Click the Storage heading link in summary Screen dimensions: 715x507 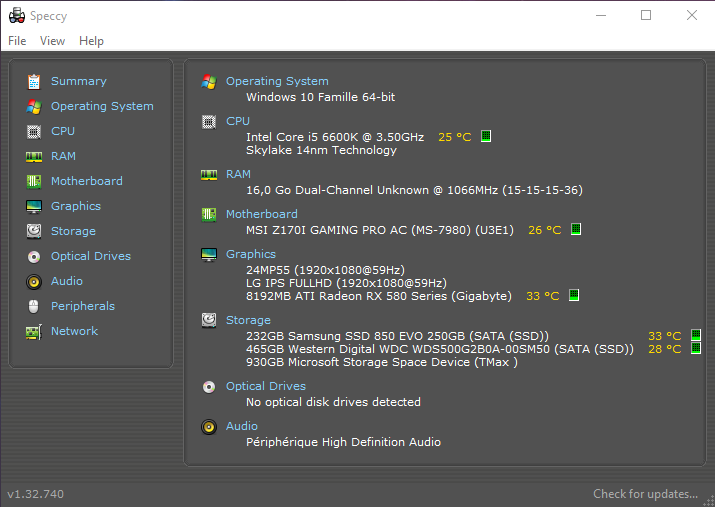[249, 320]
